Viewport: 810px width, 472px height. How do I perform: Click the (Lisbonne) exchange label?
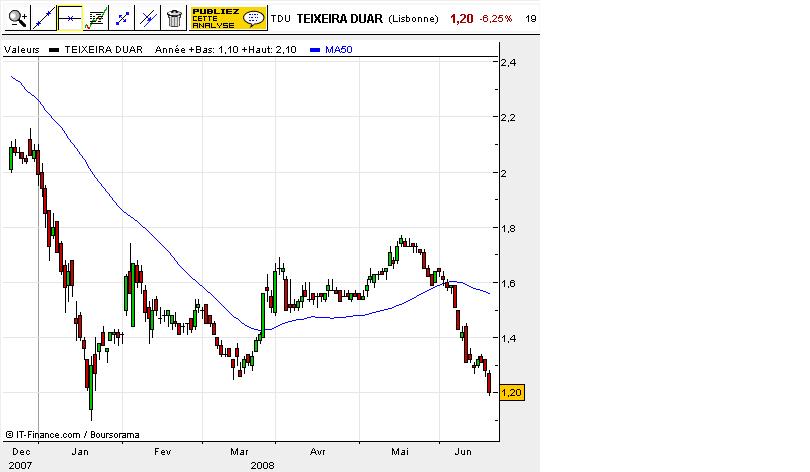click(413, 19)
